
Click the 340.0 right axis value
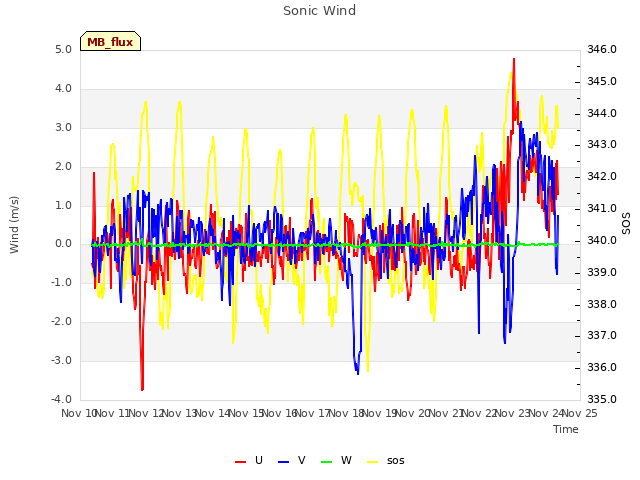(x=602, y=240)
